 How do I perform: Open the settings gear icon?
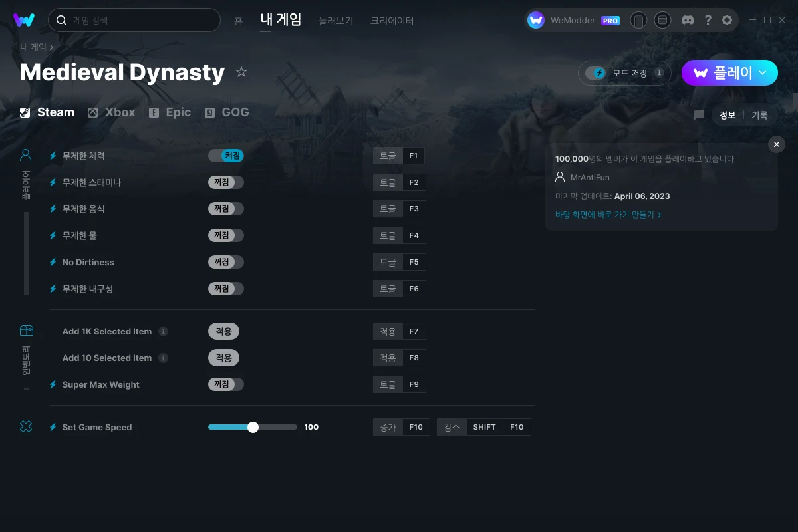(x=727, y=20)
